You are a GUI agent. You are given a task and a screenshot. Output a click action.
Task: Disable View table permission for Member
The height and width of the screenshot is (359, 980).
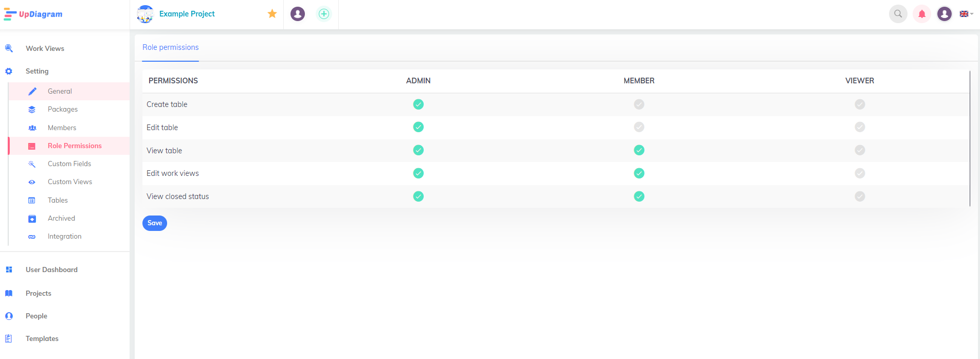pos(639,150)
